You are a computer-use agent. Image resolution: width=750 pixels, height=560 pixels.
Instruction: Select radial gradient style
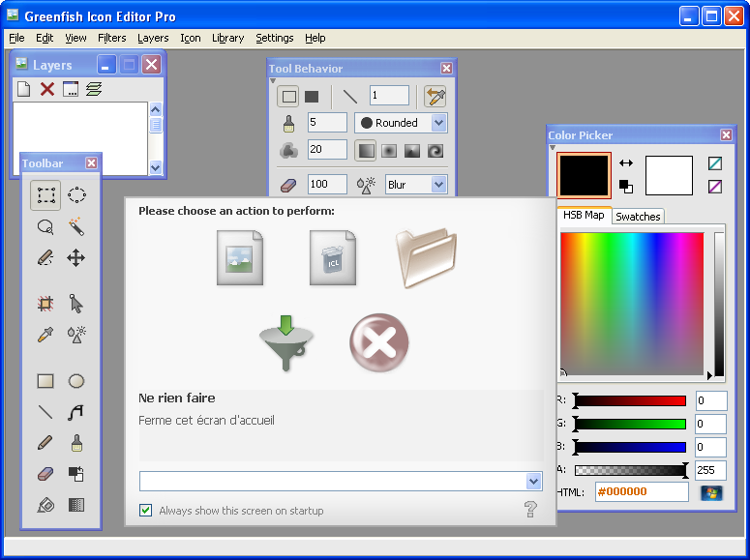click(389, 151)
